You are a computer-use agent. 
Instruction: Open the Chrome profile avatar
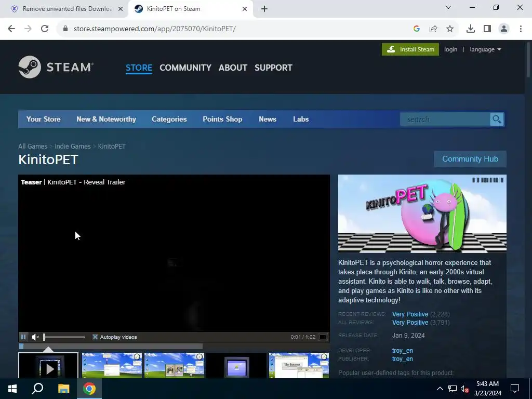(504, 29)
